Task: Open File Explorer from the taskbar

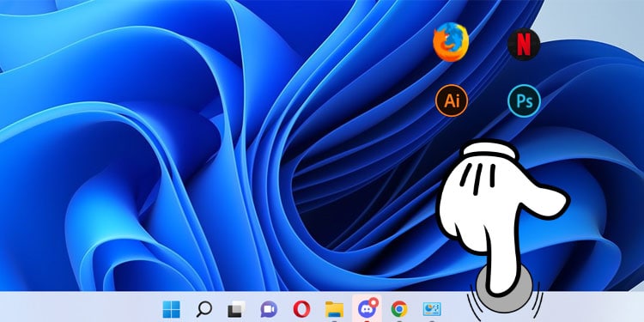Action: pos(334,309)
